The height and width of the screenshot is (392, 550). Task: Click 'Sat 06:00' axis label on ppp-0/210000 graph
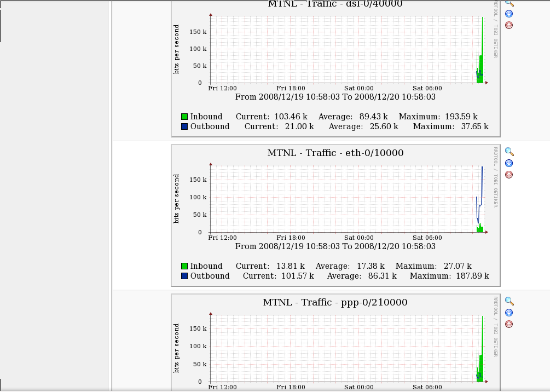(x=427, y=387)
